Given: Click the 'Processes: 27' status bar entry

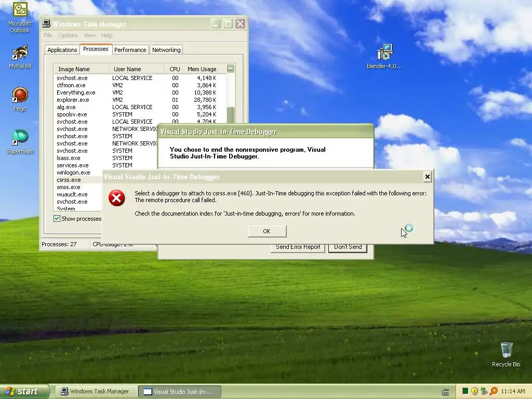Looking at the screenshot, I should point(59,244).
